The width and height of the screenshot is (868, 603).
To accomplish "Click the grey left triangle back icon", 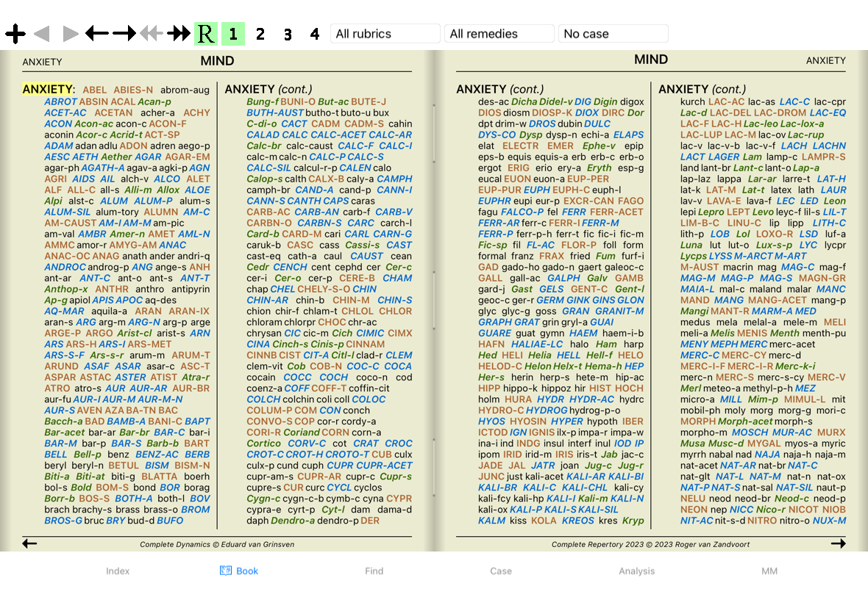I will [42, 34].
